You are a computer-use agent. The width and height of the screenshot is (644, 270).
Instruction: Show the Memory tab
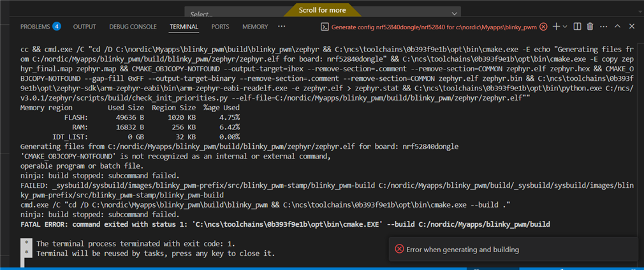coord(255,27)
